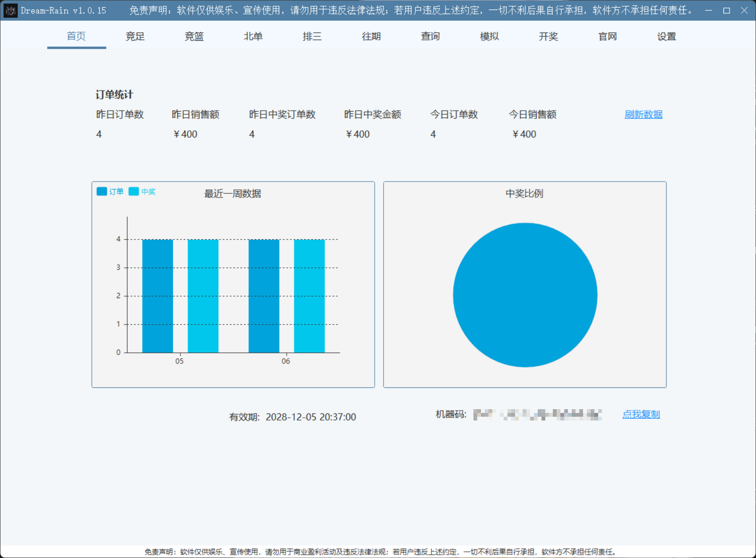
Task: Maximize the Dream-Rain window
Action: pyautogui.click(x=726, y=10)
